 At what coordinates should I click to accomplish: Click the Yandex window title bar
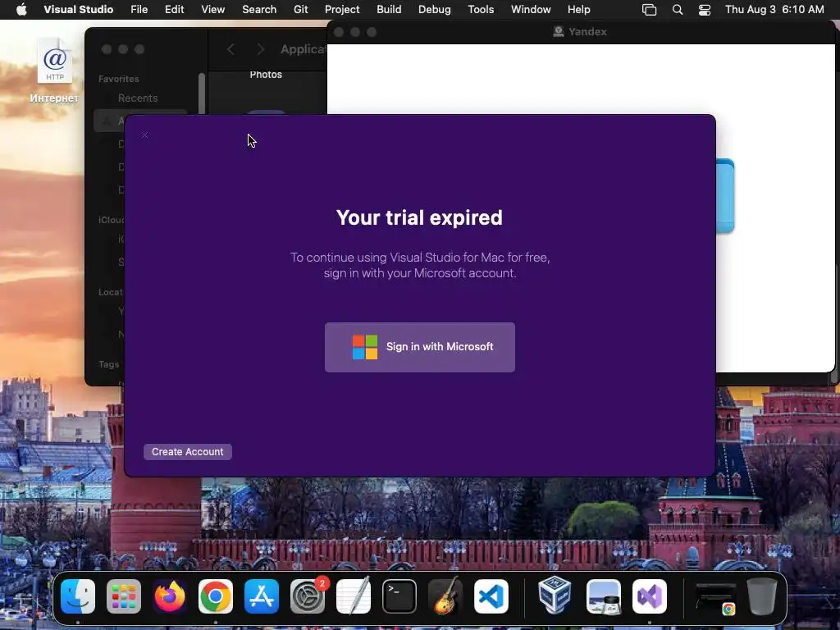click(581, 32)
